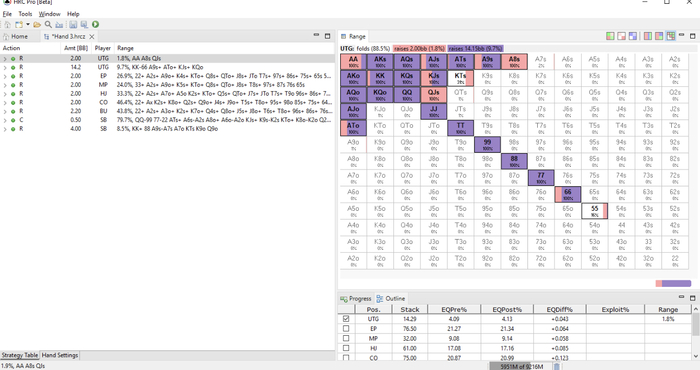
Task: Click the Home toolbar icon
Action: click(8, 25)
